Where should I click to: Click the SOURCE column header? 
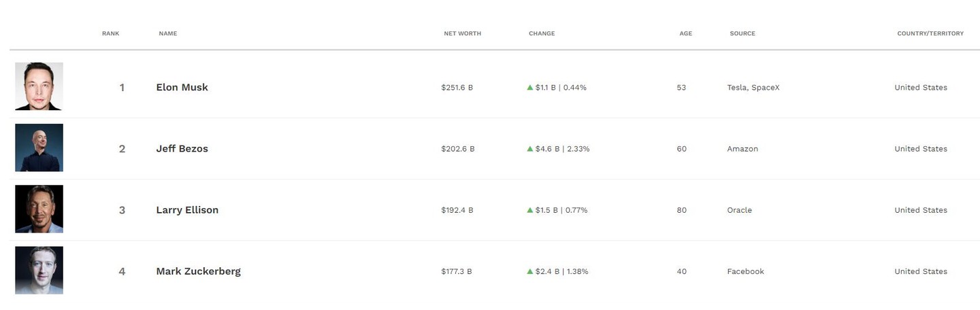click(742, 33)
